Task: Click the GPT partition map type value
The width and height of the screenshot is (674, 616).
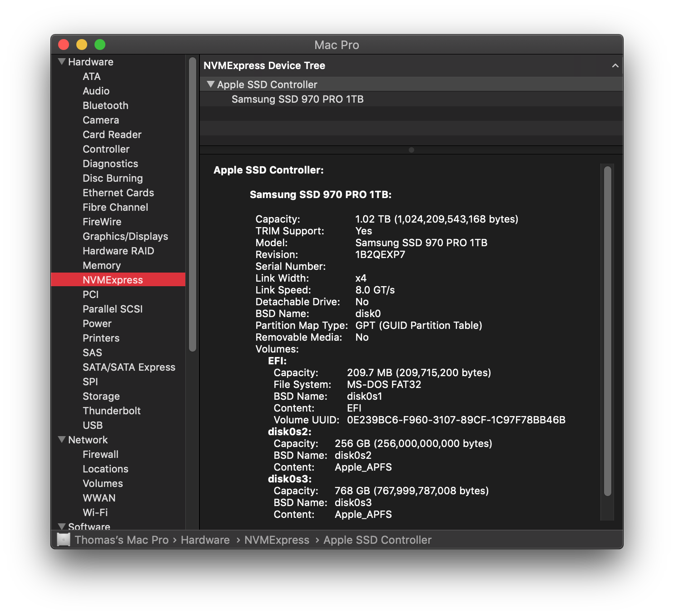Action: coord(419,325)
